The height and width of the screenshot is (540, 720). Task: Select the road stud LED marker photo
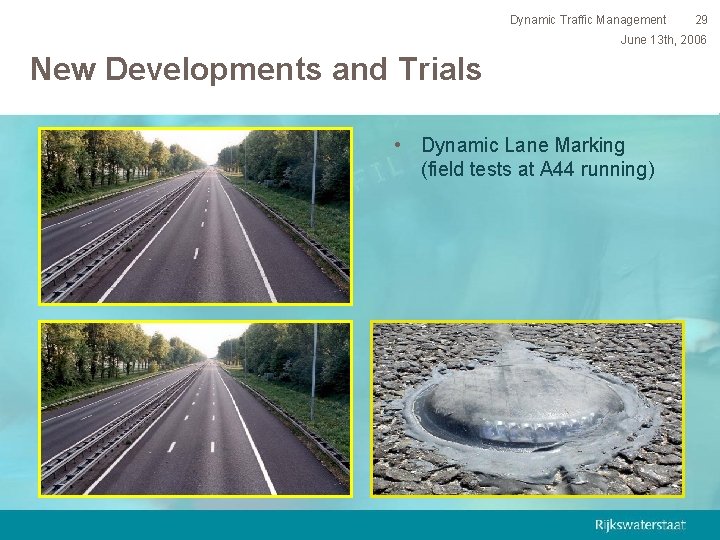pos(527,409)
